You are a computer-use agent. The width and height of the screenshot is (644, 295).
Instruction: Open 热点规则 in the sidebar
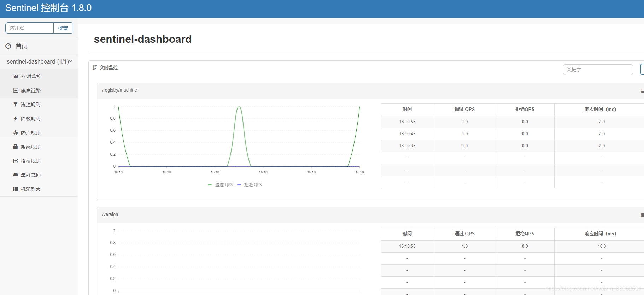click(x=30, y=133)
